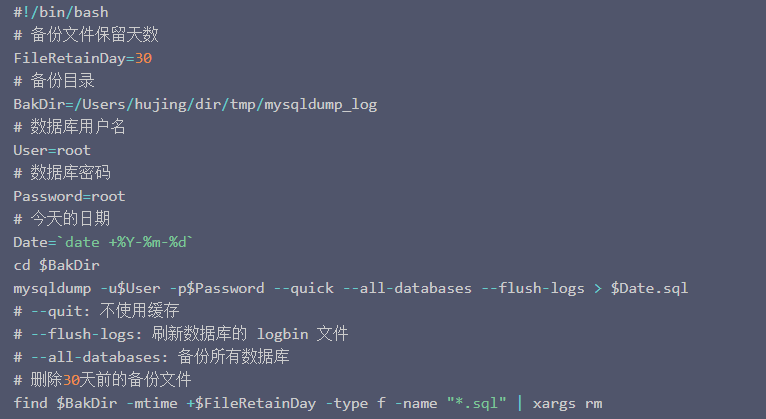Click the comment explaining --quit
766x419 pixels.
(96, 311)
